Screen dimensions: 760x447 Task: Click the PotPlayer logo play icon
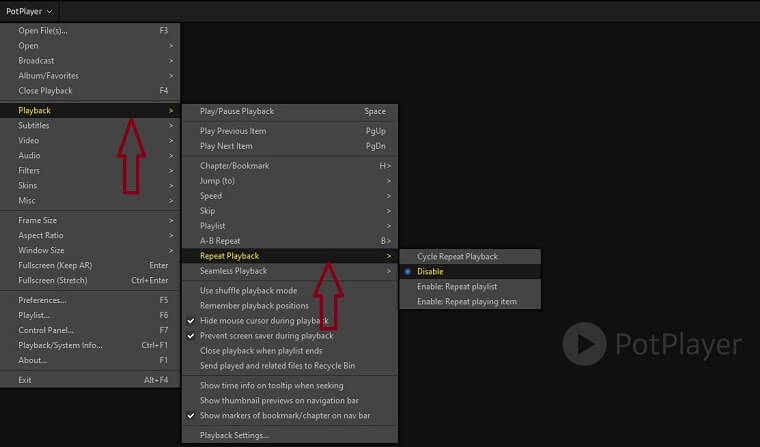[584, 344]
